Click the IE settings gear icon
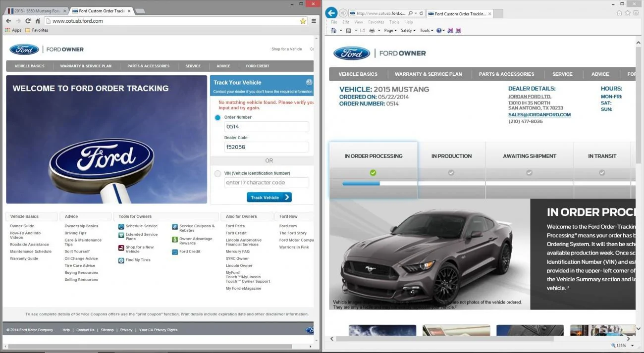The image size is (644, 353). click(637, 13)
